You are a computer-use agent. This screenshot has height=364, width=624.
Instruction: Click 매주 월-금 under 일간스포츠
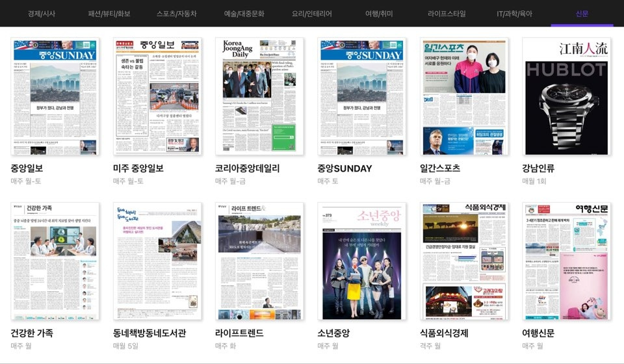[435, 181]
